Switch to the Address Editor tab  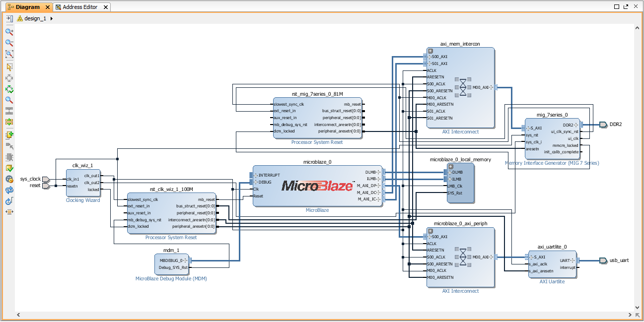80,7
